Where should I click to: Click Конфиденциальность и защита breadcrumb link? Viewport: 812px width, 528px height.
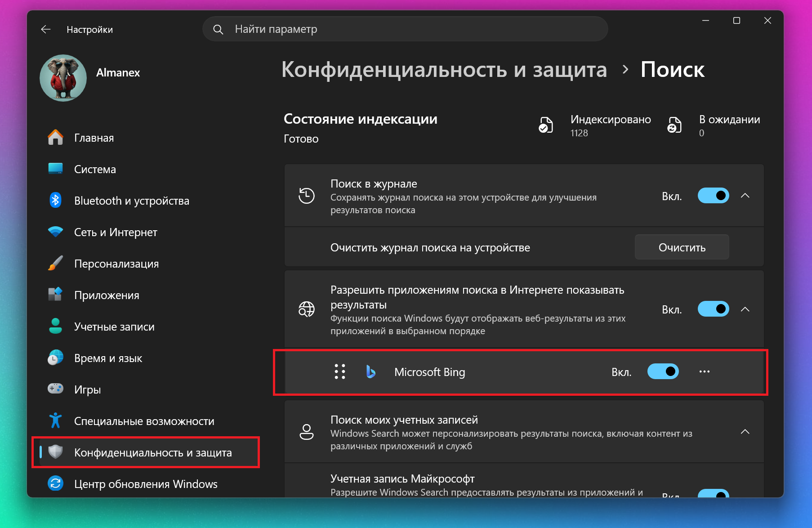click(x=444, y=70)
